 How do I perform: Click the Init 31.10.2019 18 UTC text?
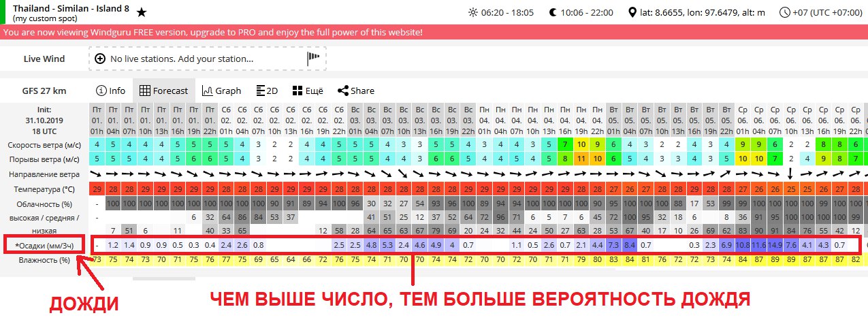click(44, 119)
